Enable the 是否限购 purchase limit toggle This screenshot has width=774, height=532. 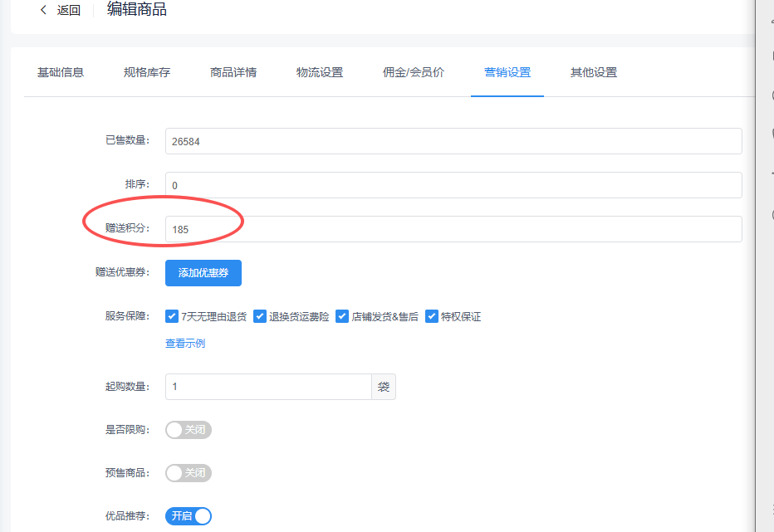189,430
